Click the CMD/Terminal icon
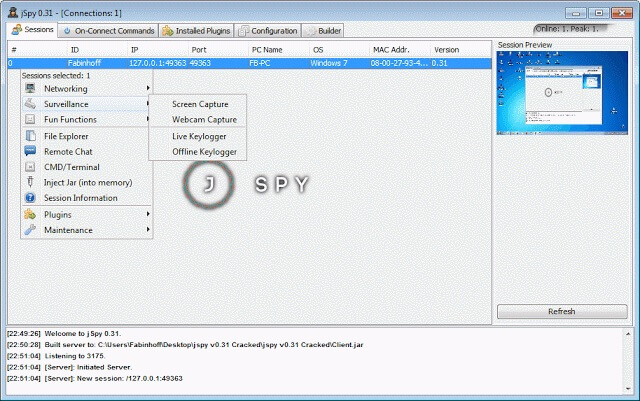This screenshot has width=640, height=401. pos(30,167)
